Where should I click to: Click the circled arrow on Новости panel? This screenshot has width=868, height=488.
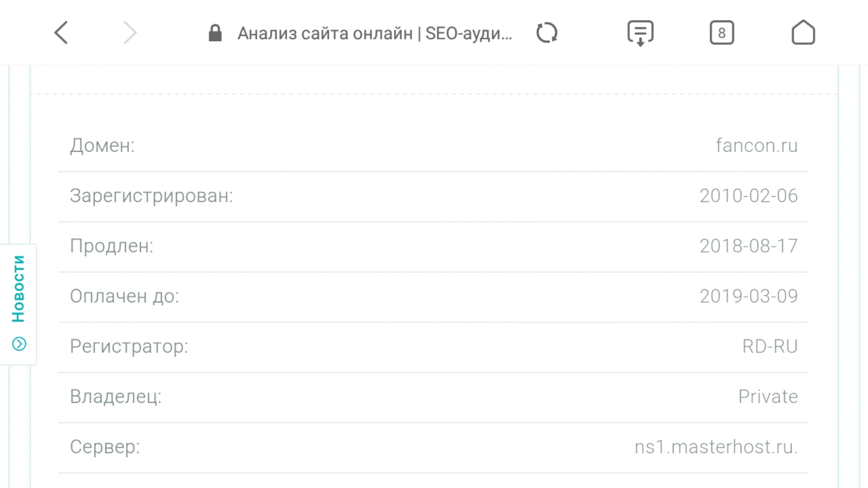click(19, 344)
